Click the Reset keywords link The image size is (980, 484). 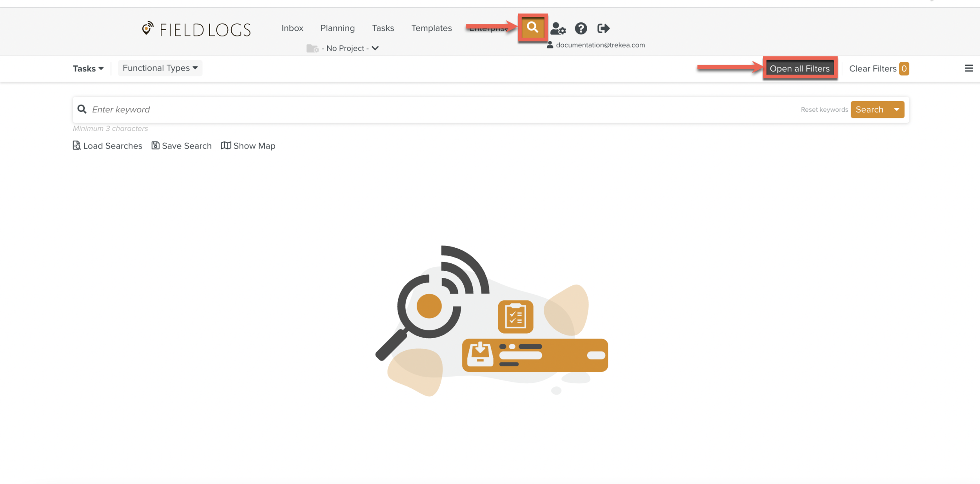pos(824,110)
